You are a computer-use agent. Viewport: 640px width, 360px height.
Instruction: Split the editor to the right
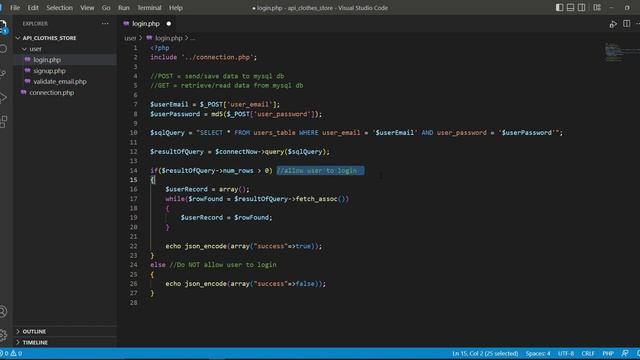[x=626, y=24]
